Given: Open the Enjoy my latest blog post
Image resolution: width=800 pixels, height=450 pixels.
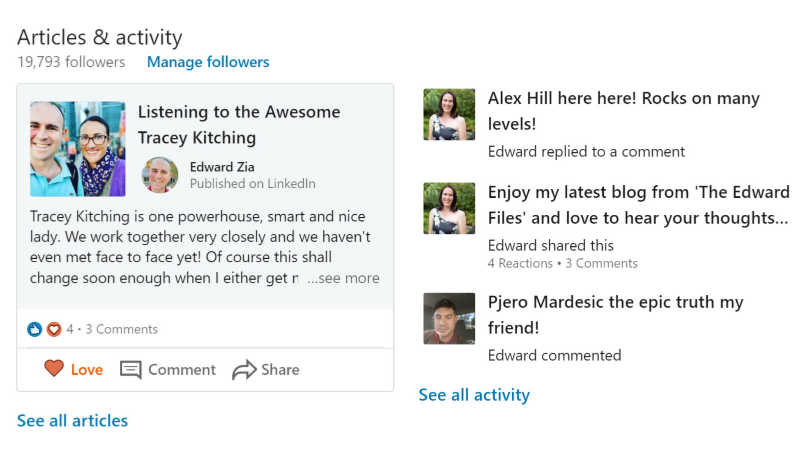Looking at the screenshot, I should coord(638,205).
